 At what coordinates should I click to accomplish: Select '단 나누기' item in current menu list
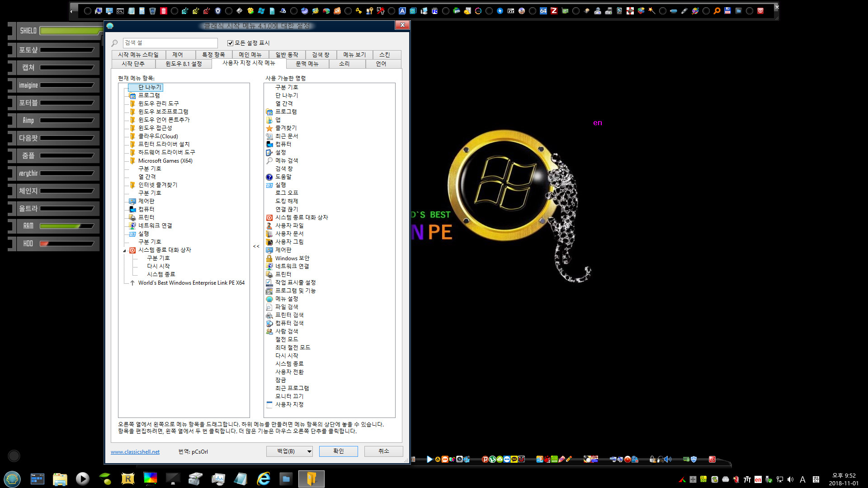click(150, 88)
